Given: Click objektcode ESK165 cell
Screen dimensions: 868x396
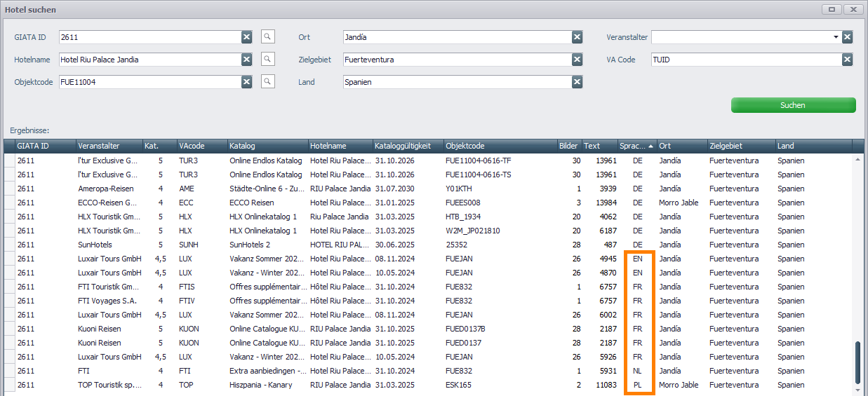Looking at the screenshot, I should pos(500,385).
